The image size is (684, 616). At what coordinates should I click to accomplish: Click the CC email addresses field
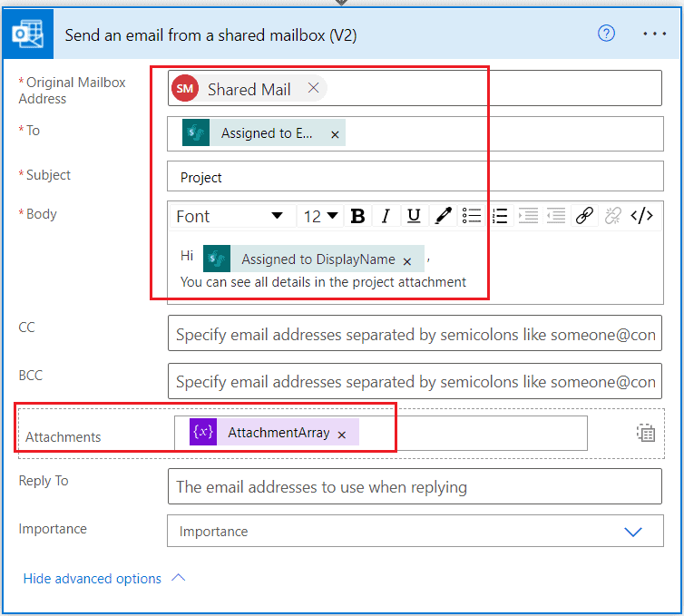(x=415, y=333)
